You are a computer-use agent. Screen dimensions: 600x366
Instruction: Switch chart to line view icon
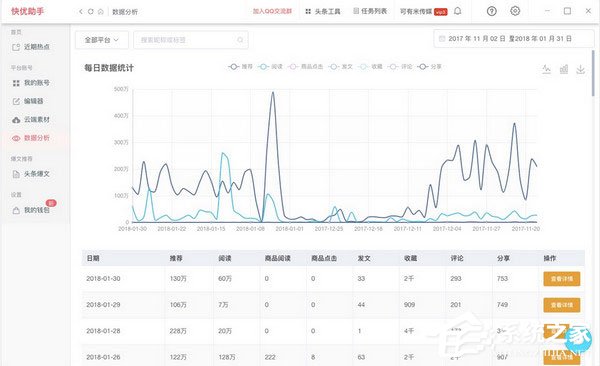coord(546,69)
